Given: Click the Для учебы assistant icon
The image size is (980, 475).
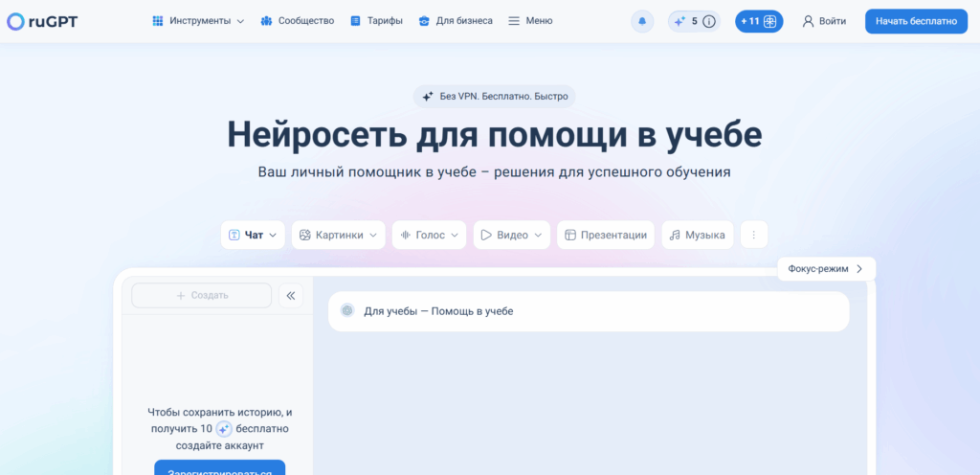Looking at the screenshot, I should [347, 310].
